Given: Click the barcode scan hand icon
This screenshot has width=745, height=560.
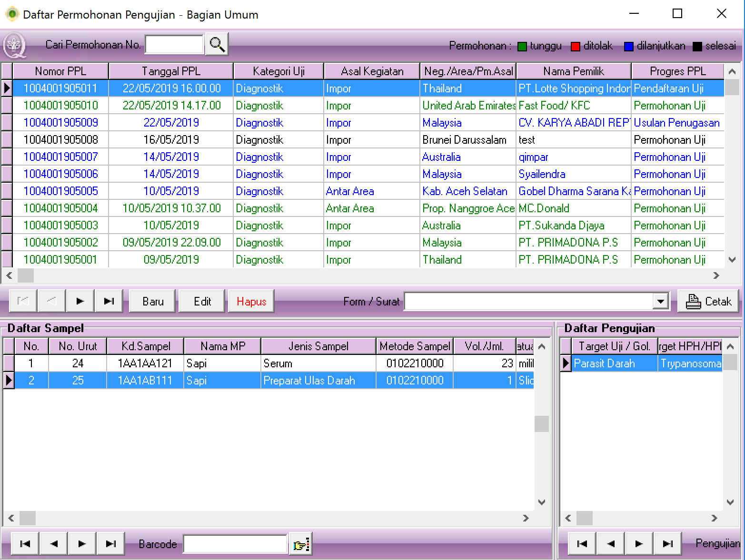Looking at the screenshot, I should (301, 544).
